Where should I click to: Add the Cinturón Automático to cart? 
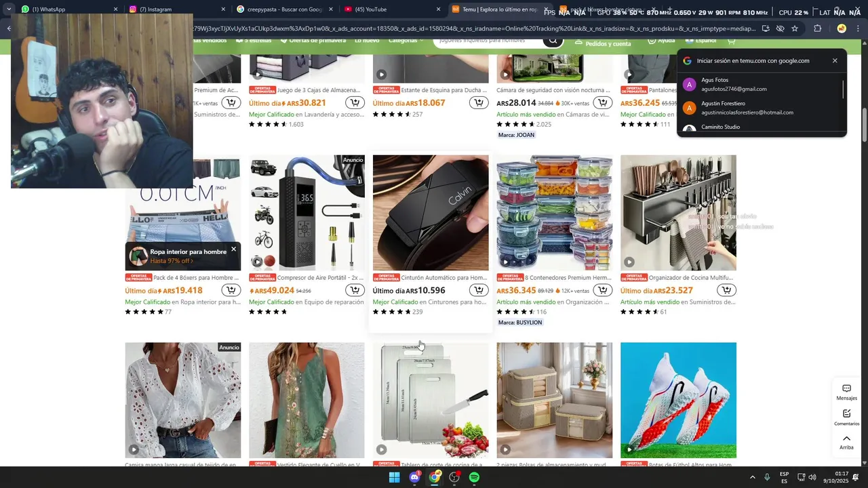pos(479,290)
